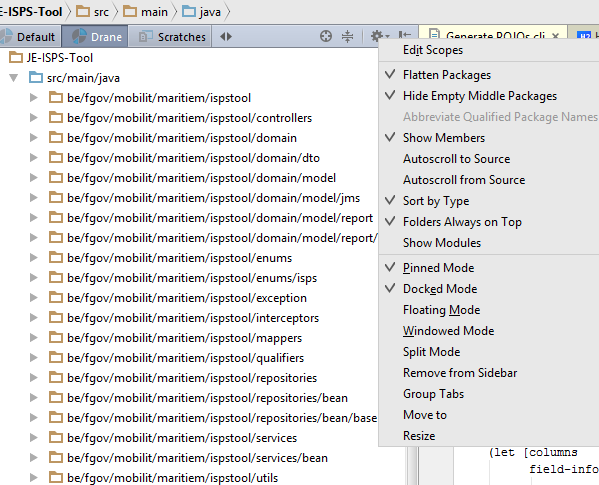Click the tab scroll arrows icon

click(226, 37)
